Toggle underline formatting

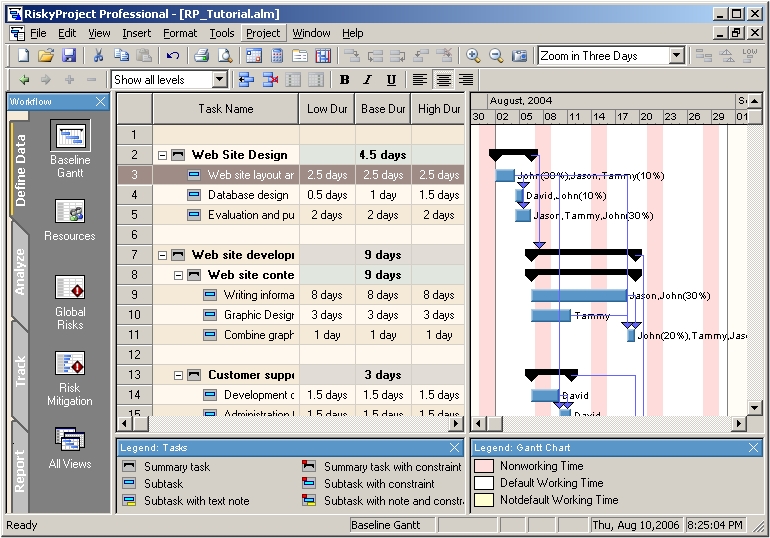coord(391,80)
